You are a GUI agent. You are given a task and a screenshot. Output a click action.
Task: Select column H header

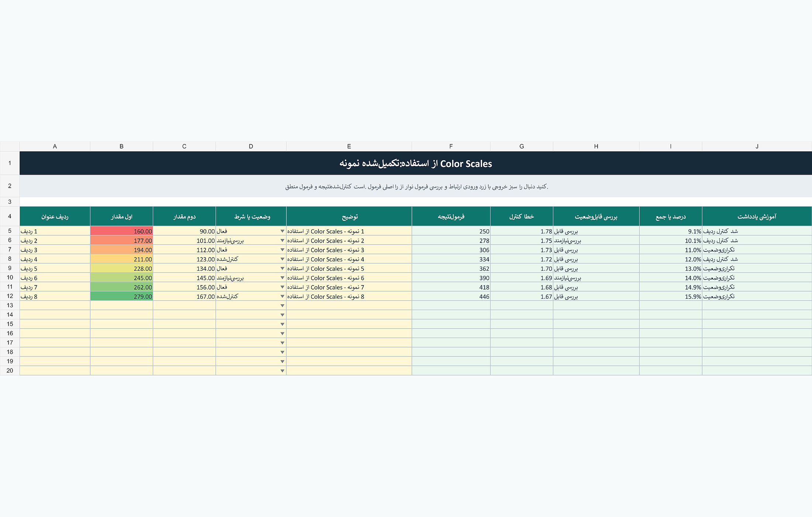click(x=596, y=146)
